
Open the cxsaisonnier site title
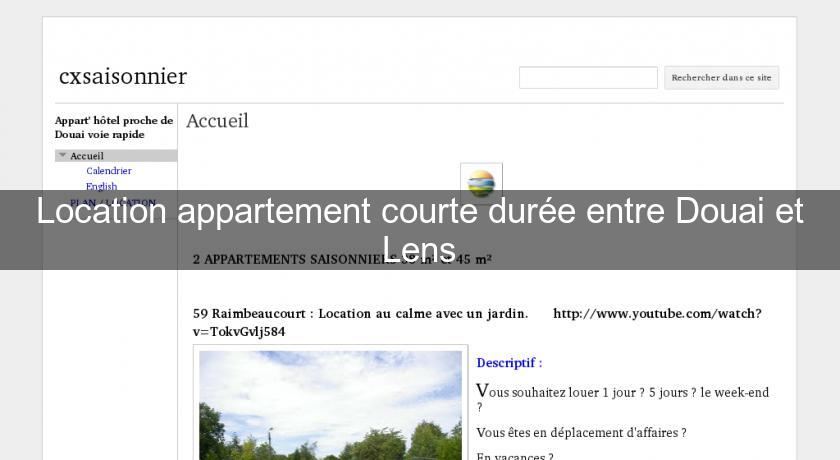click(123, 77)
